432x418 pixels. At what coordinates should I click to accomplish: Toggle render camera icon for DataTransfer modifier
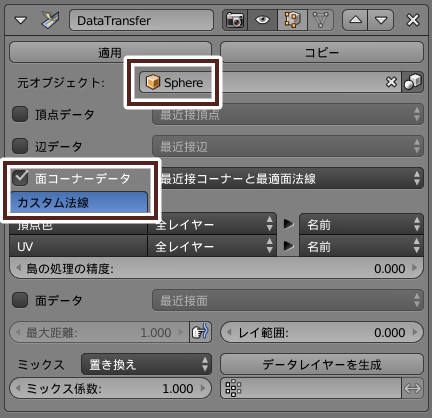click(235, 20)
